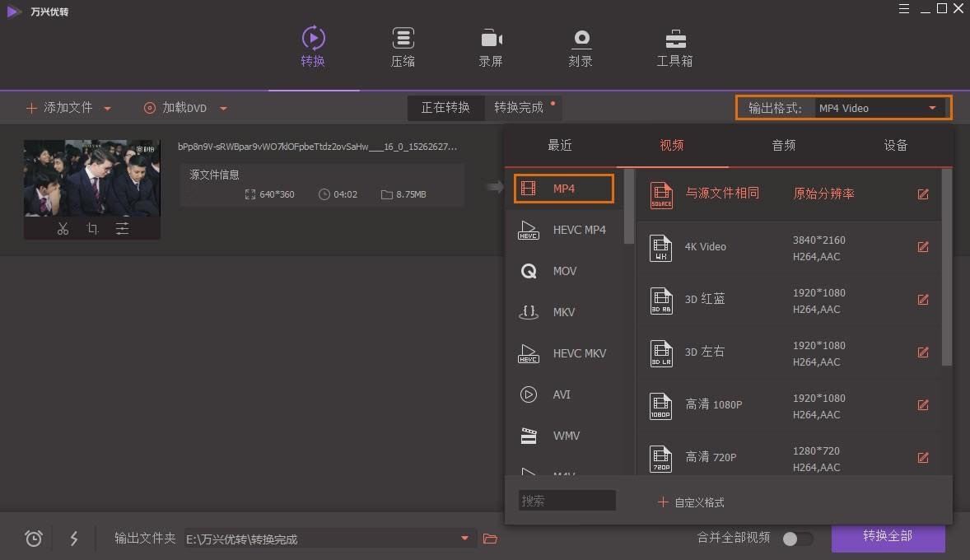Switch to the 音频 audio format tab

[783, 146]
